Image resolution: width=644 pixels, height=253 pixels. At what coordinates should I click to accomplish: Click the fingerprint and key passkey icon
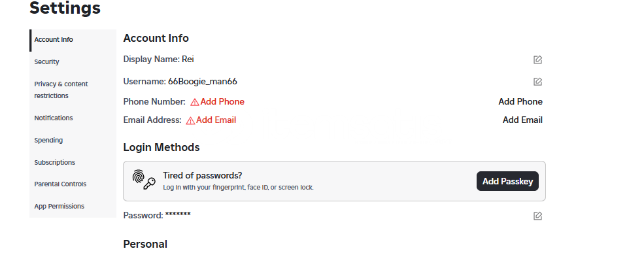coord(144,180)
